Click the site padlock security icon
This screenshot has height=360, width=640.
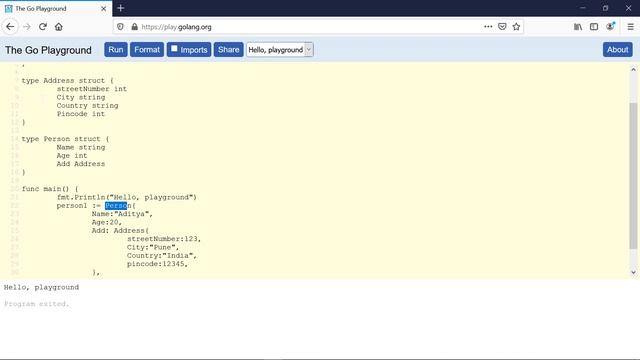[x=135, y=27]
